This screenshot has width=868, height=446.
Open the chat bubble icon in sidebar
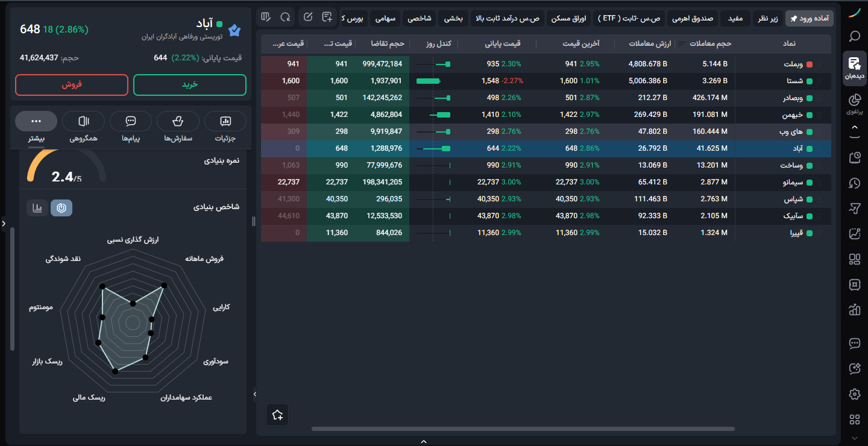[x=854, y=344]
